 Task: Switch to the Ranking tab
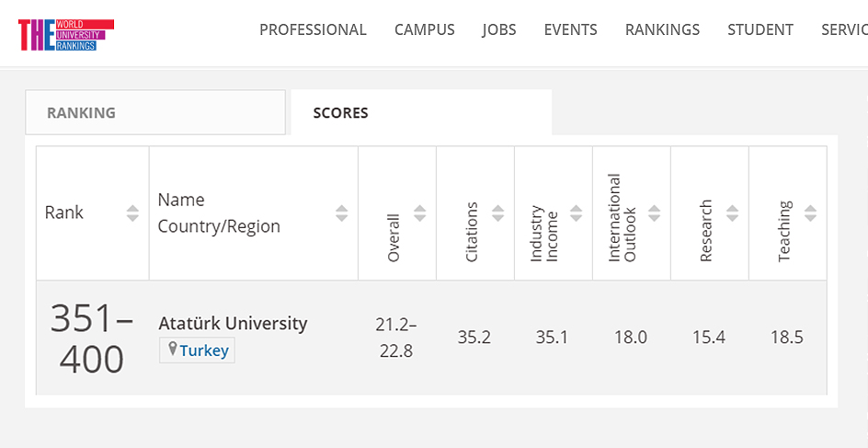tap(155, 112)
